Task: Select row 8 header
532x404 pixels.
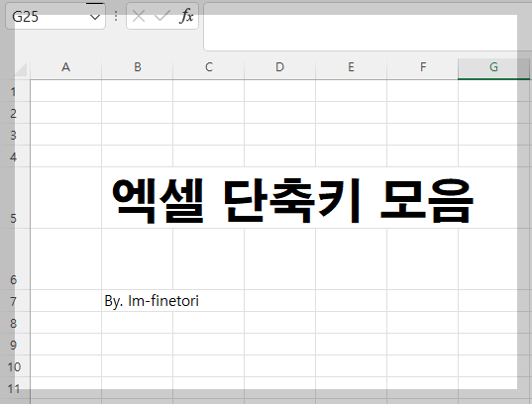Action: (x=15, y=323)
